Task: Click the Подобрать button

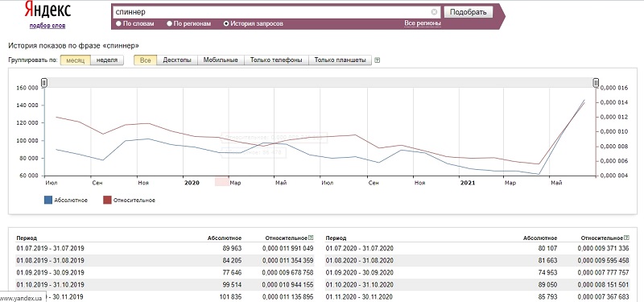Action: (x=469, y=12)
